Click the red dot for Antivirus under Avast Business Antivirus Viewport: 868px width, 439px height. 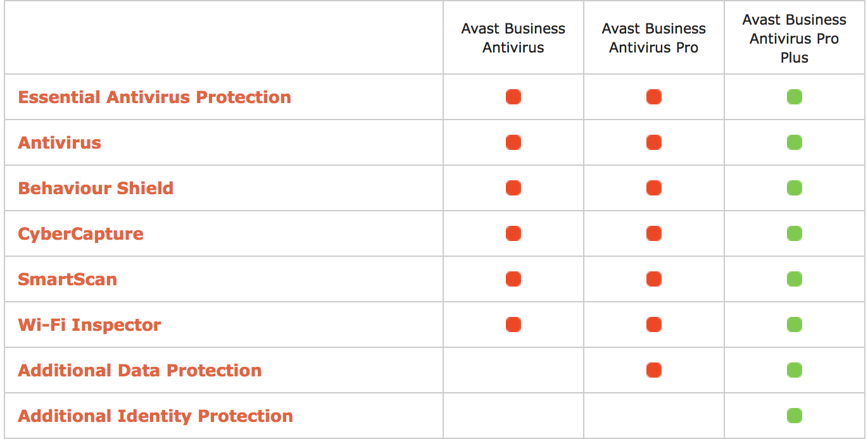pyautogui.click(x=513, y=143)
